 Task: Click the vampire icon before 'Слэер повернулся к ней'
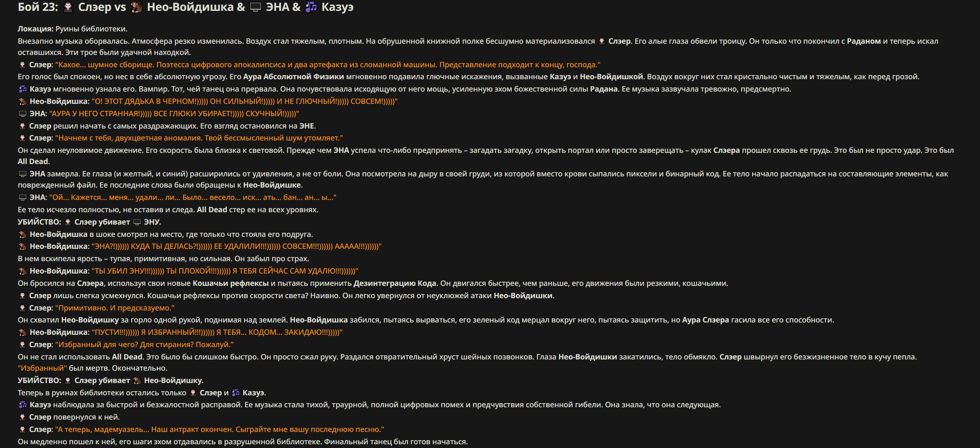(x=22, y=417)
